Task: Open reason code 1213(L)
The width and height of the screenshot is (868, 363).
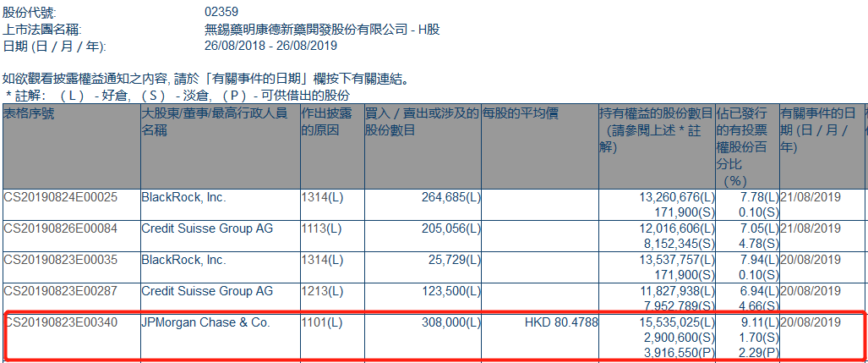Action: coord(322,291)
